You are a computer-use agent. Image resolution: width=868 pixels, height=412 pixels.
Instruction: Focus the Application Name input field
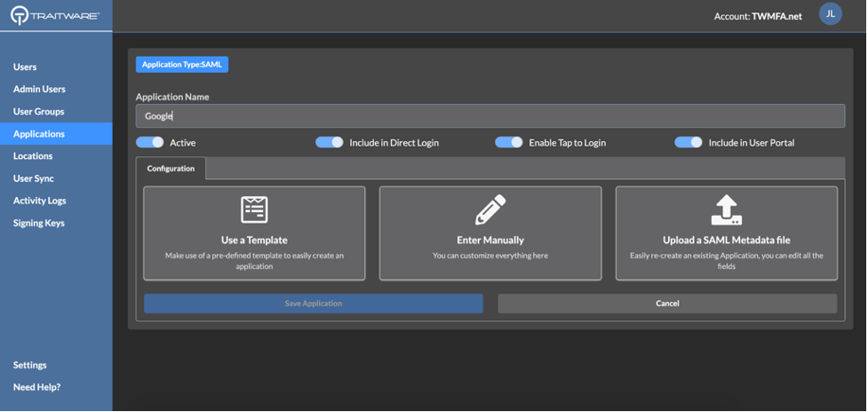pyautogui.click(x=490, y=116)
